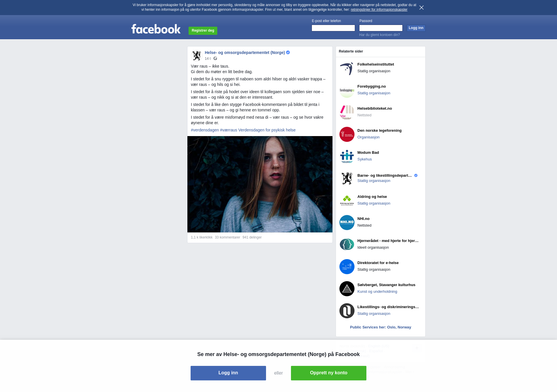The height and width of the screenshot is (392, 557).
Task: Open Helse- og omsorgsdepartementet (Norge) page name
Action: [245, 53]
